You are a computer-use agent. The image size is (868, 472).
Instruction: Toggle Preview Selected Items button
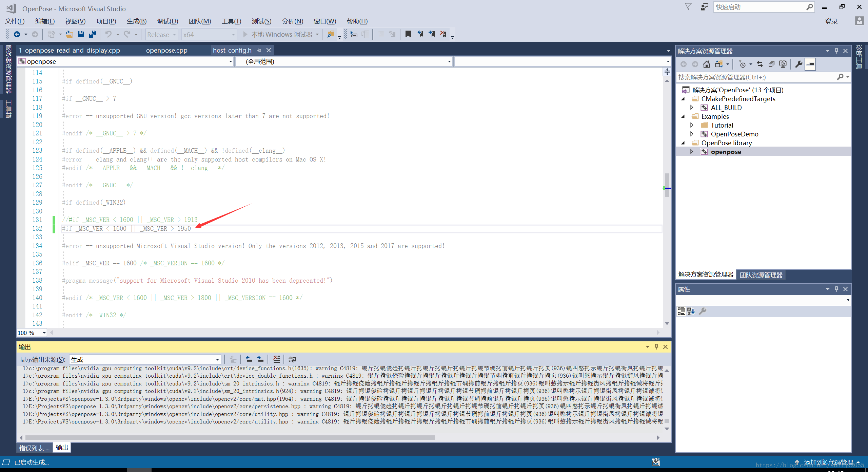click(x=810, y=64)
